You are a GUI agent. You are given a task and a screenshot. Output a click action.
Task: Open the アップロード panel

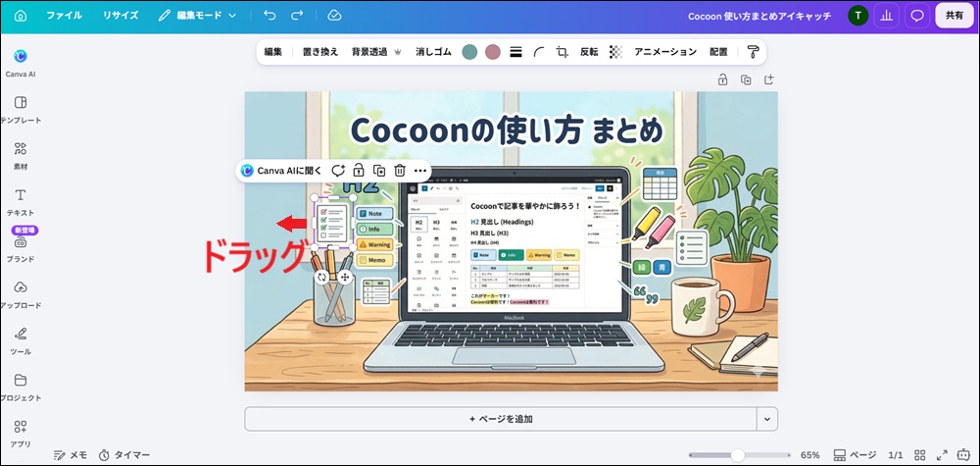click(x=21, y=294)
